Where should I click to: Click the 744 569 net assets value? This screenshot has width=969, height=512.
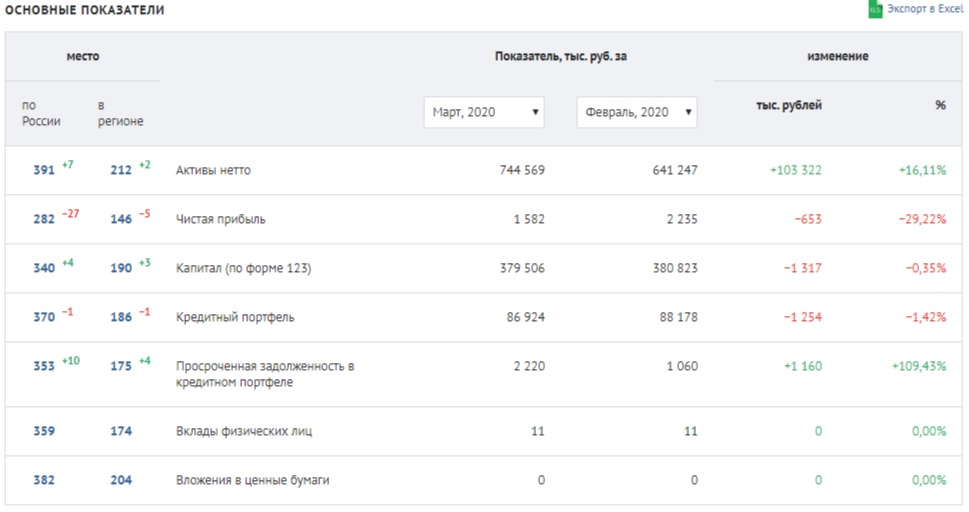click(522, 170)
